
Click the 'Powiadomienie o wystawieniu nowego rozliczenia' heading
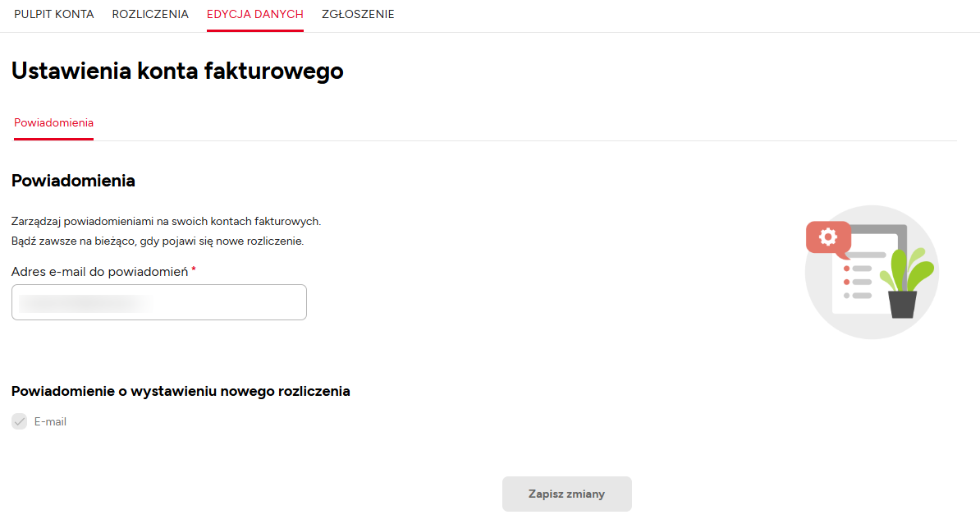pos(181,391)
